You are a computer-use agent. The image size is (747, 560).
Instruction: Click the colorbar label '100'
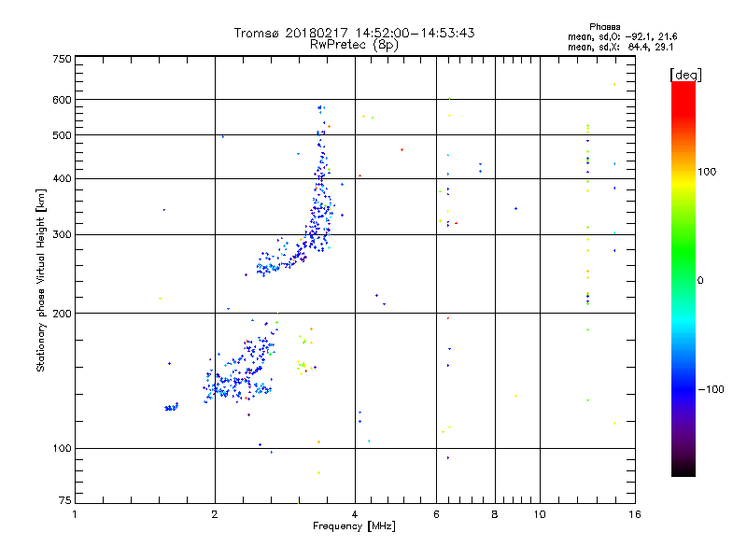click(x=707, y=172)
